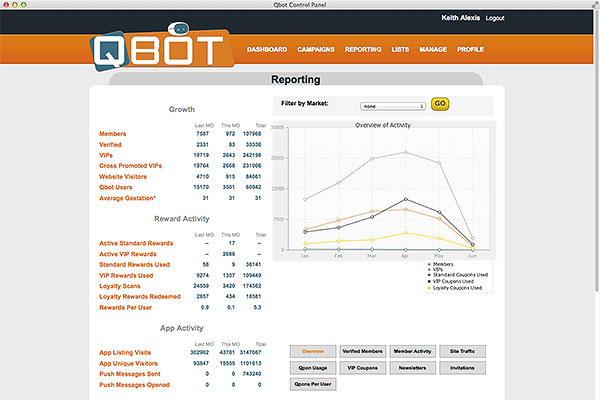Click the App Activity section heading
600x400 pixels.
182,328
